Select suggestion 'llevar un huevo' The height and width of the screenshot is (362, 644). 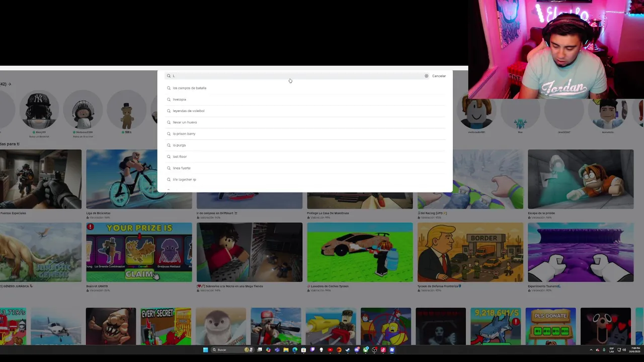tap(305, 122)
